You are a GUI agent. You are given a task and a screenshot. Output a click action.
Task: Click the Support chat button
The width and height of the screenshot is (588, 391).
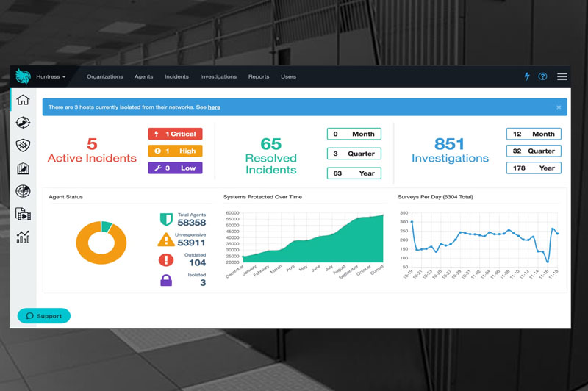pos(44,316)
